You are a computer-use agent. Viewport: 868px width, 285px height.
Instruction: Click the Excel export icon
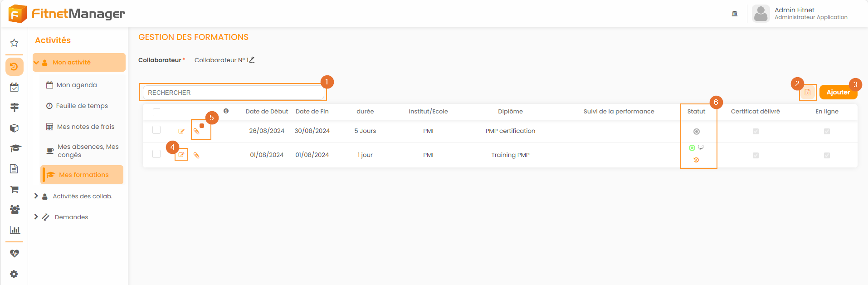807,93
